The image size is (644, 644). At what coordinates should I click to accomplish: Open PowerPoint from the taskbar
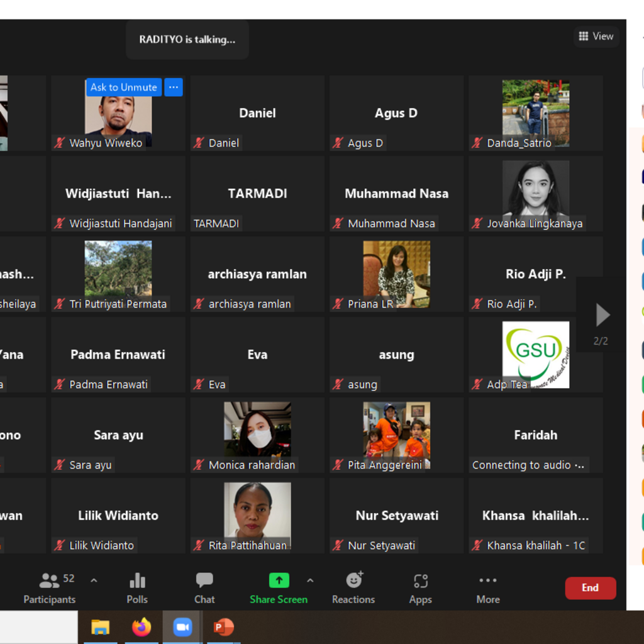click(x=223, y=627)
